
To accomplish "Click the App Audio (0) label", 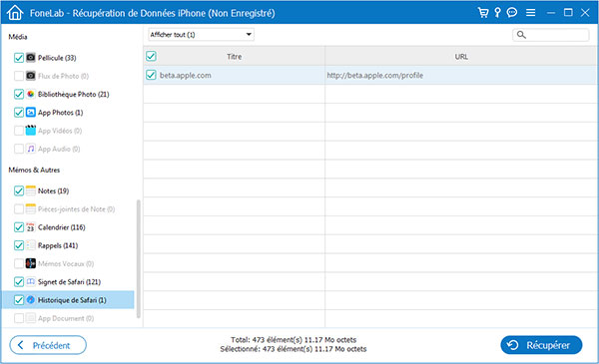I will click(59, 149).
